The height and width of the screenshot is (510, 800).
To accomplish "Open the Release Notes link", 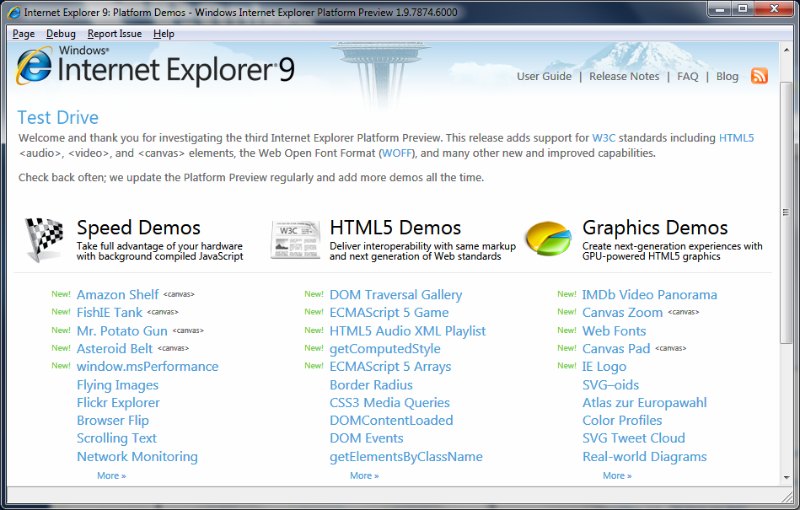I will tap(624, 76).
